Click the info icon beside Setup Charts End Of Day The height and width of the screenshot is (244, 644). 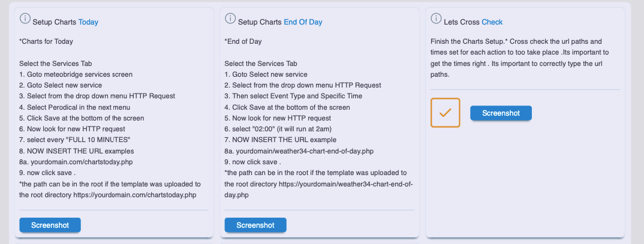pyautogui.click(x=230, y=19)
